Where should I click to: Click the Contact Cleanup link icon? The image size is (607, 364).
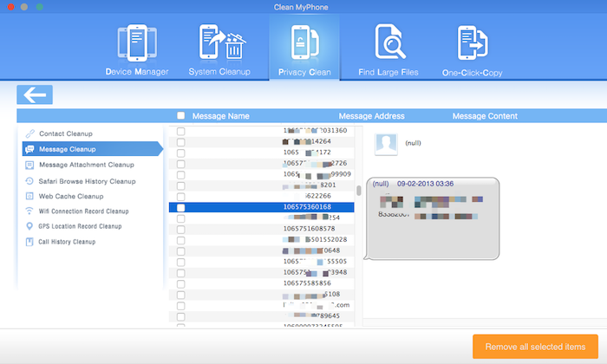pos(29,133)
